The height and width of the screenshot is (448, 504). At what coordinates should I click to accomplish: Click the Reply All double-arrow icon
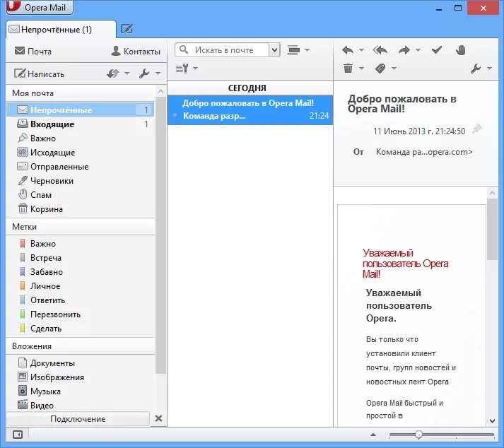tap(380, 50)
